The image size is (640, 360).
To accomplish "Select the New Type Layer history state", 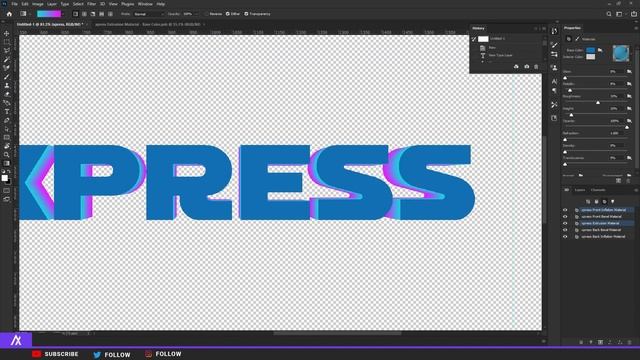I will pos(500,55).
